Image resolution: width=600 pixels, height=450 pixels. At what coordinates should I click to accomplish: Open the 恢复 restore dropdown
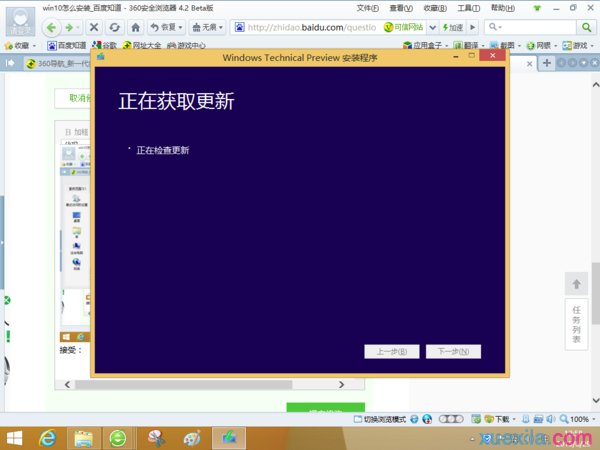pos(166,27)
